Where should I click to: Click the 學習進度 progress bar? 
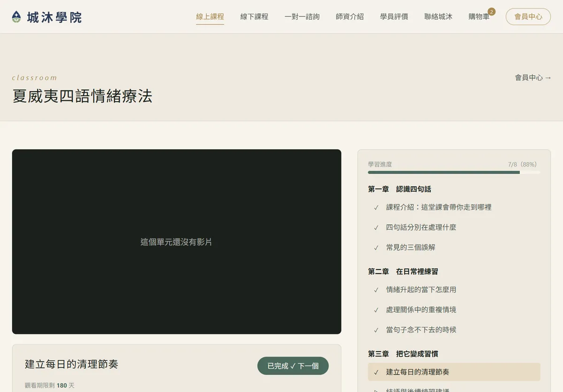click(x=454, y=172)
